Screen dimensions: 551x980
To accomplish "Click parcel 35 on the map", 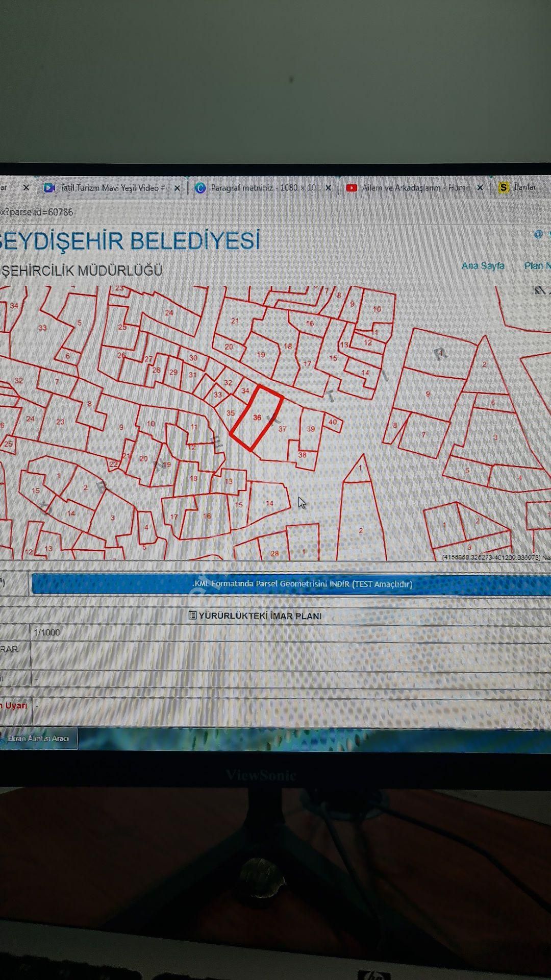I will tap(230, 413).
